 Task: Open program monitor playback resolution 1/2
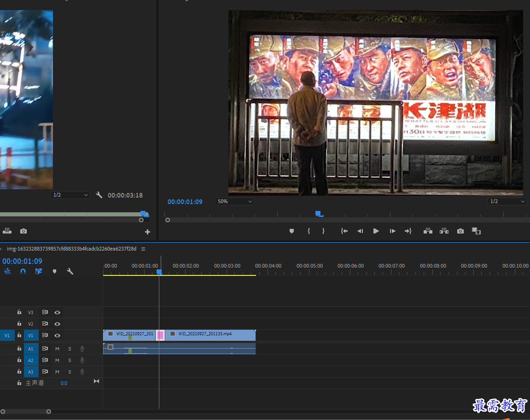[x=507, y=201]
